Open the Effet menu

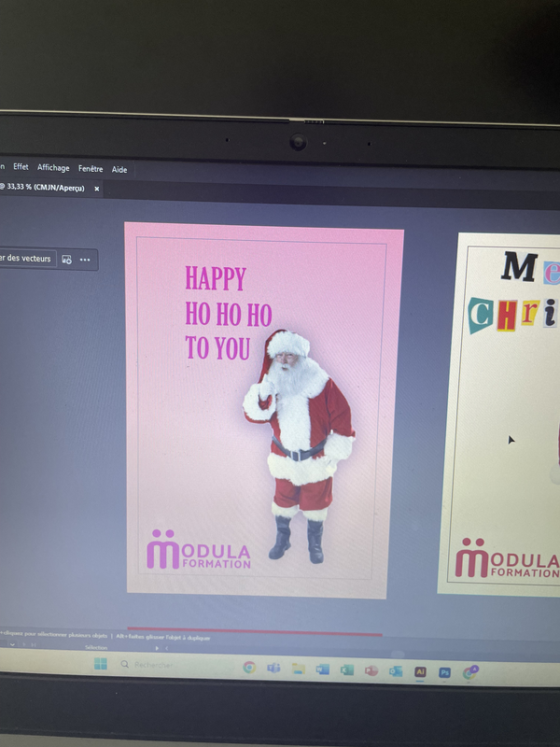point(21,167)
